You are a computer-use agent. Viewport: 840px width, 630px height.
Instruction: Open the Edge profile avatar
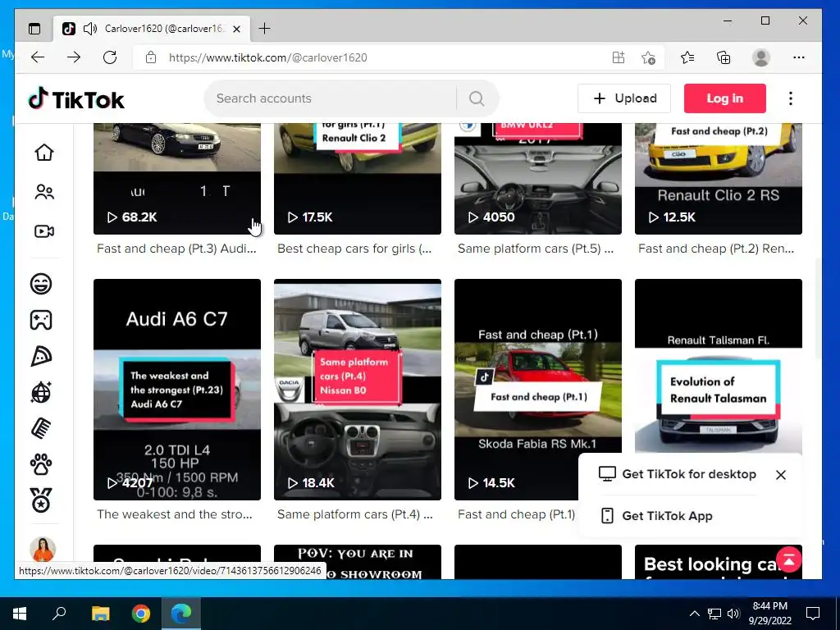click(761, 57)
